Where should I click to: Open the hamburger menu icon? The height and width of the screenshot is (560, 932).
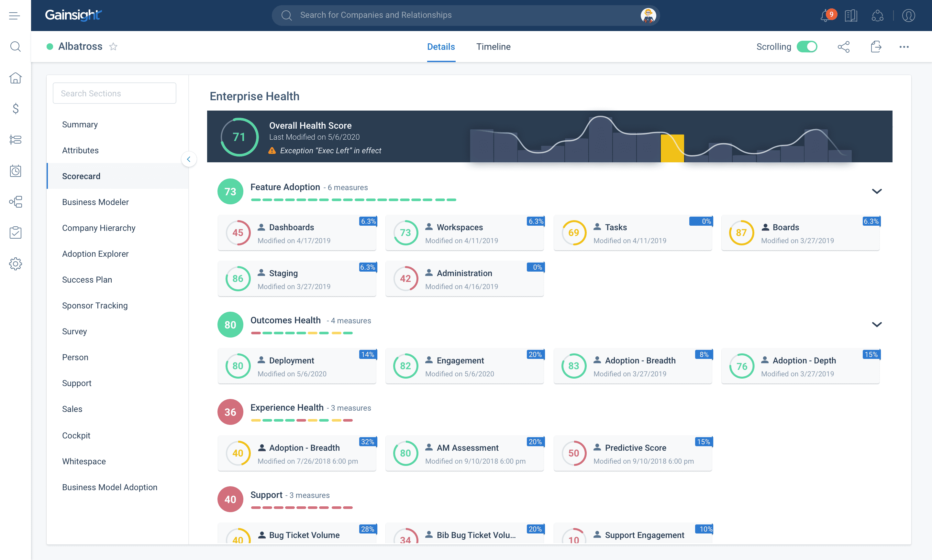(x=14, y=16)
